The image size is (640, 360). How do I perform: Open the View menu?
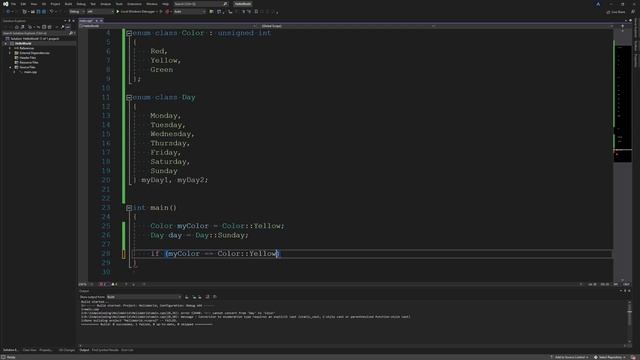pos(34,4)
